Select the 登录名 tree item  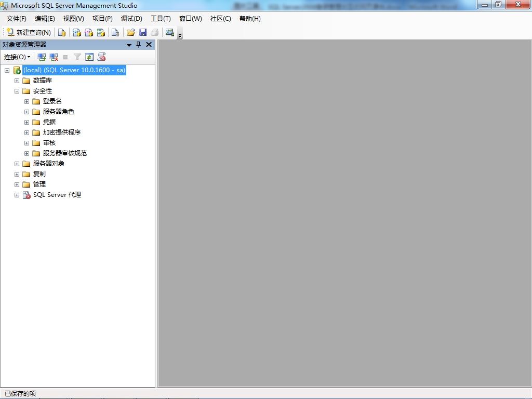52,101
